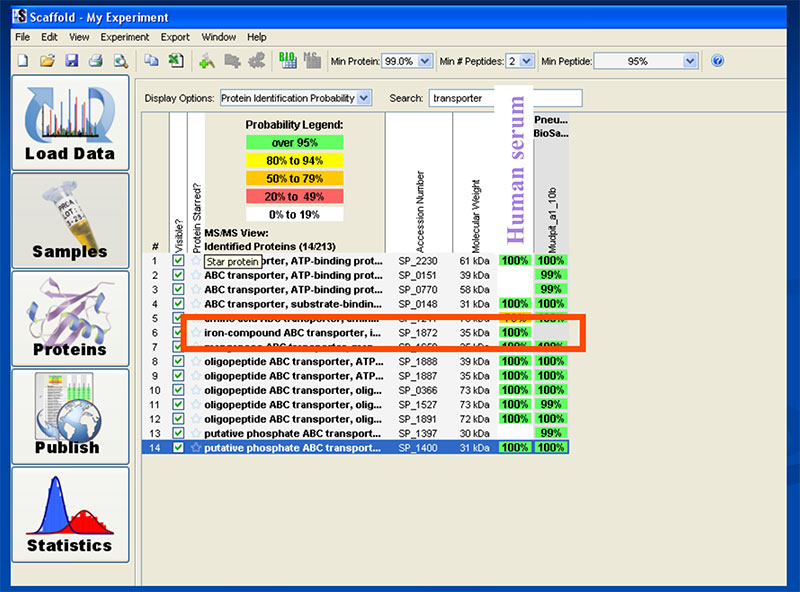The image size is (800, 592).
Task: Star the protein in row 8 (SP_1888)
Action: point(196,361)
